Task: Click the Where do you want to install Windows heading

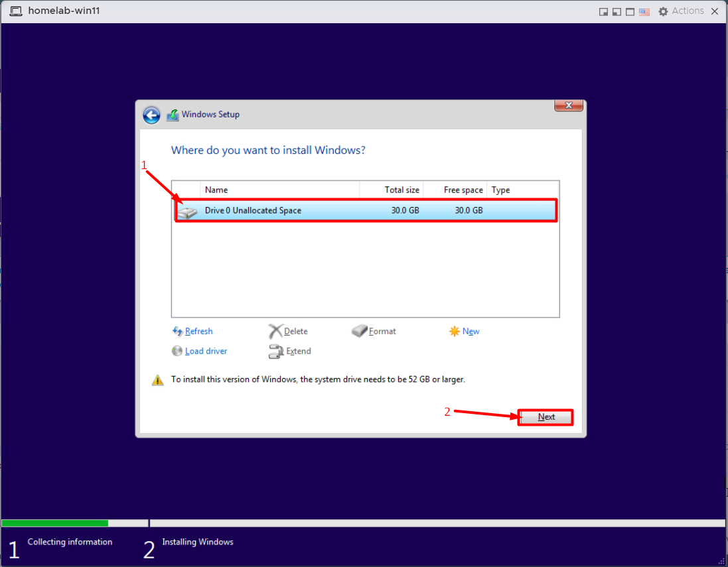Action: click(x=268, y=151)
